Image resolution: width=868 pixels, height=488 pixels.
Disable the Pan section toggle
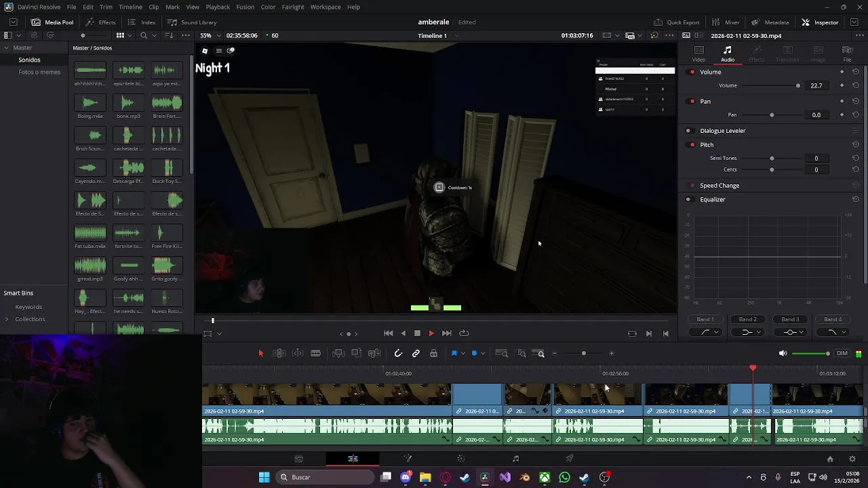pos(692,101)
